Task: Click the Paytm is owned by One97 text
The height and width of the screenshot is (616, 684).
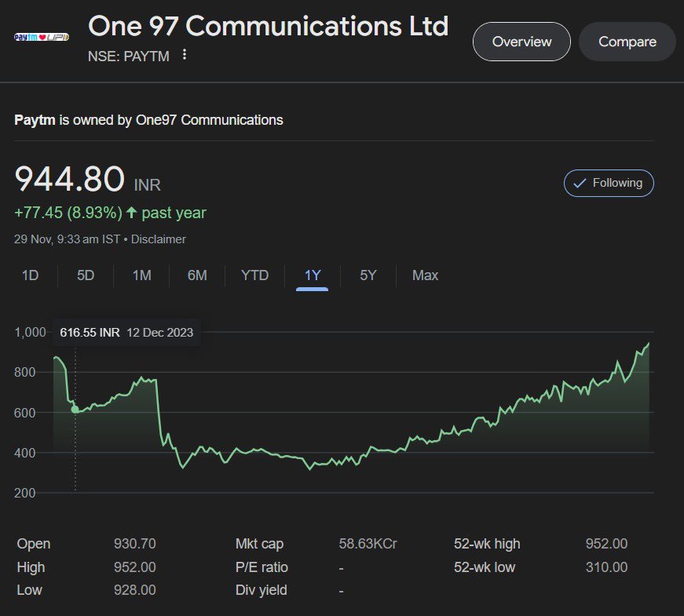Action: [x=148, y=120]
